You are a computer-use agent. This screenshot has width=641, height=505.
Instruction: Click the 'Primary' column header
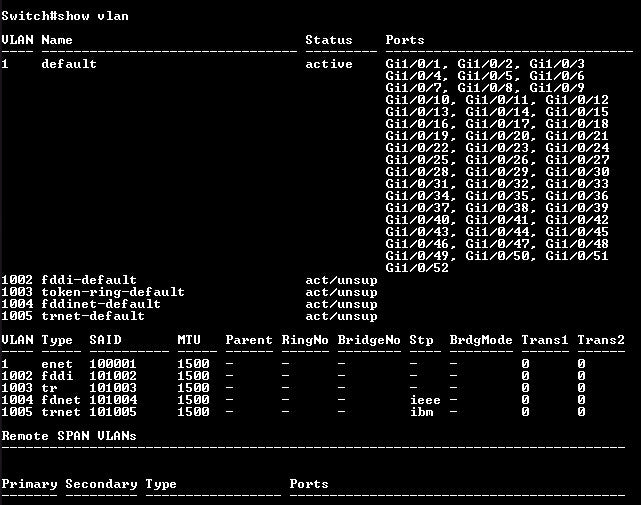click(29, 484)
